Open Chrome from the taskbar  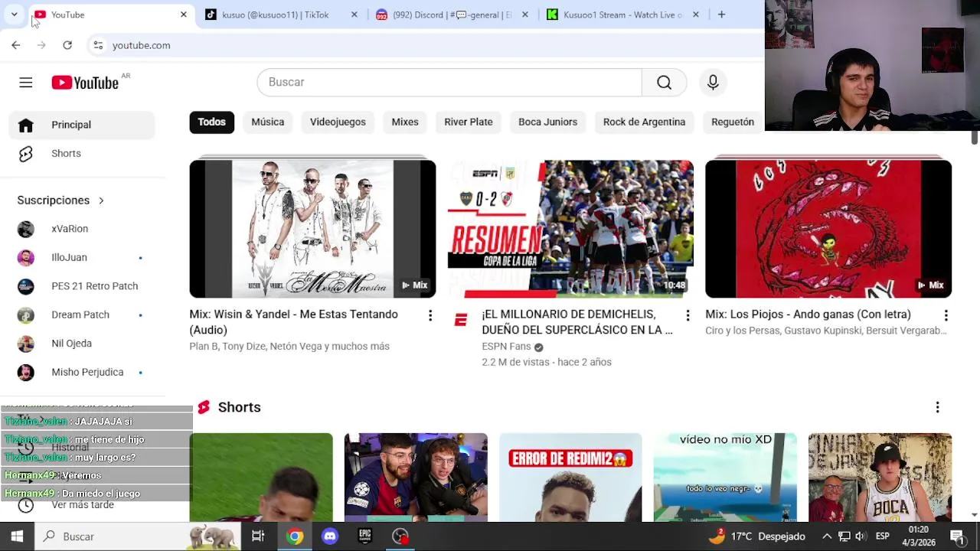(x=295, y=536)
